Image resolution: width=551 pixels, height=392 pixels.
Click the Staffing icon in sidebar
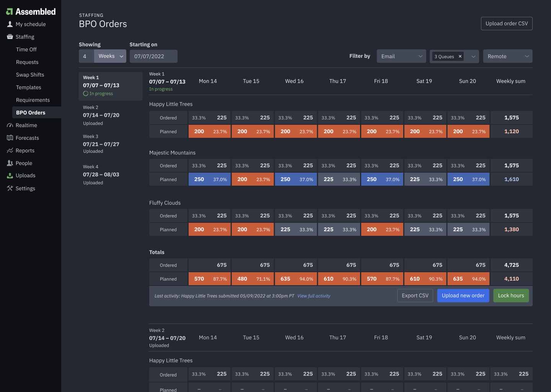tap(10, 37)
